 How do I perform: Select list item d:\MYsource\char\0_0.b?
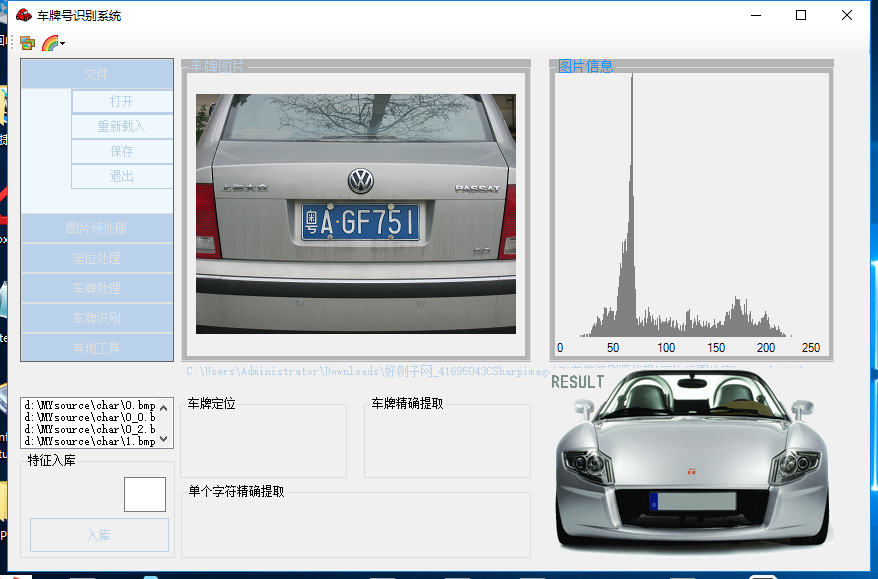(90, 417)
